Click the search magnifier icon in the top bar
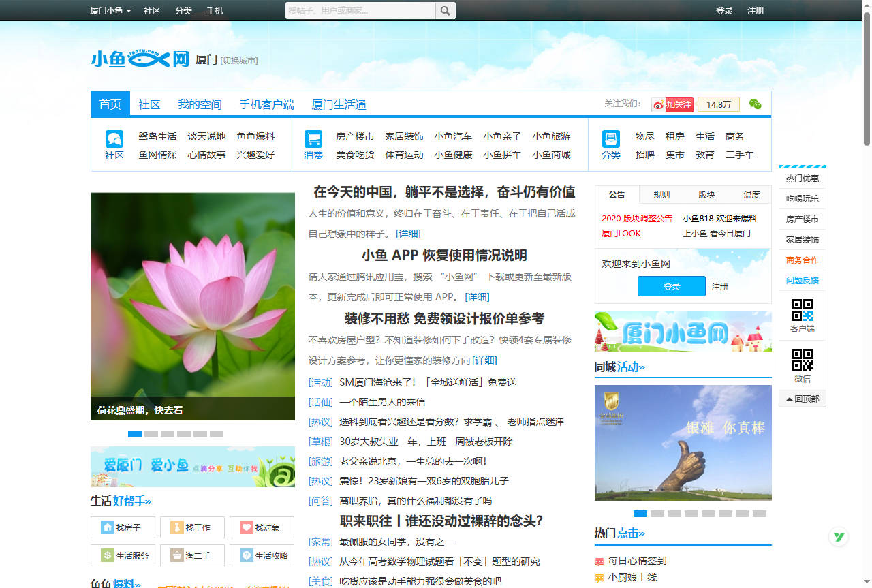872x588 pixels. [446, 11]
